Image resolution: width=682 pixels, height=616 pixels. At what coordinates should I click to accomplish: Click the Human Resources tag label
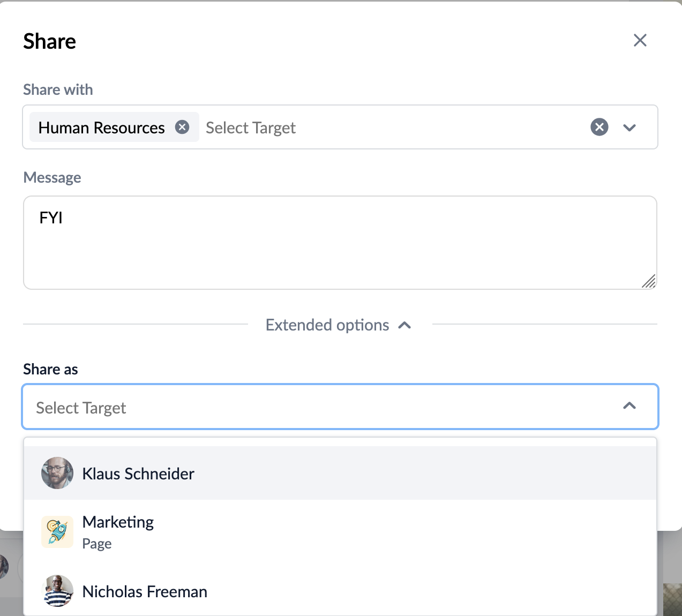coord(102,127)
